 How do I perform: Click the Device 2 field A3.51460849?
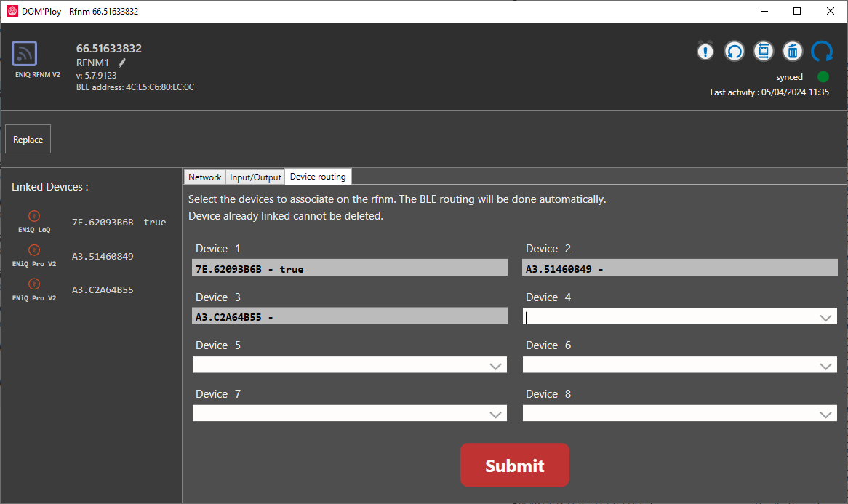pyautogui.click(x=680, y=268)
